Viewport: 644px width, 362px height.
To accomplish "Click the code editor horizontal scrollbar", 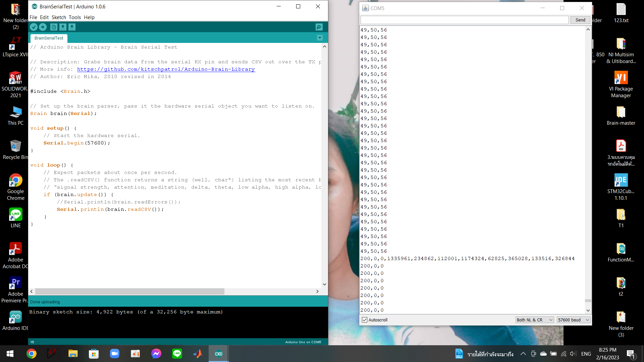I will 129,292.
